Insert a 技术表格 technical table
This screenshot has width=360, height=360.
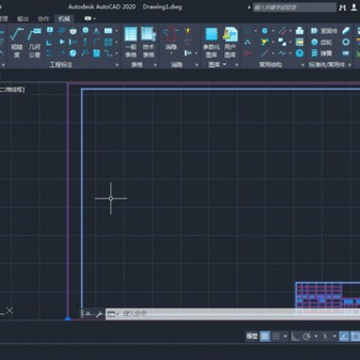(148, 43)
